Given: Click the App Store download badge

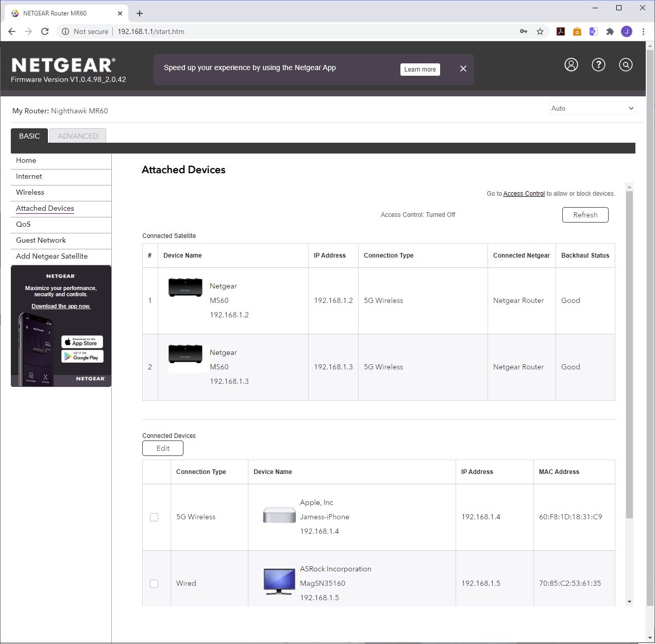Looking at the screenshot, I should pos(82,342).
